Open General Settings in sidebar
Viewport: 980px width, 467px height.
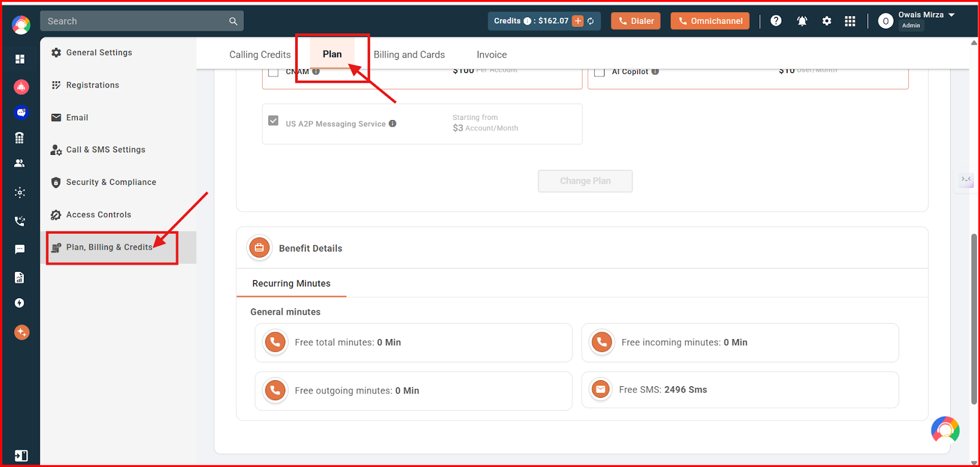(x=118, y=53)
